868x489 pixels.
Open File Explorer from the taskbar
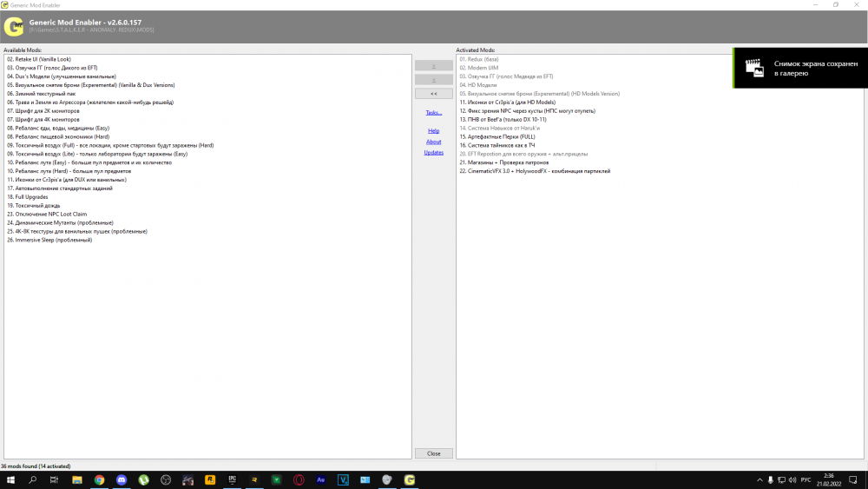point(77,479)
